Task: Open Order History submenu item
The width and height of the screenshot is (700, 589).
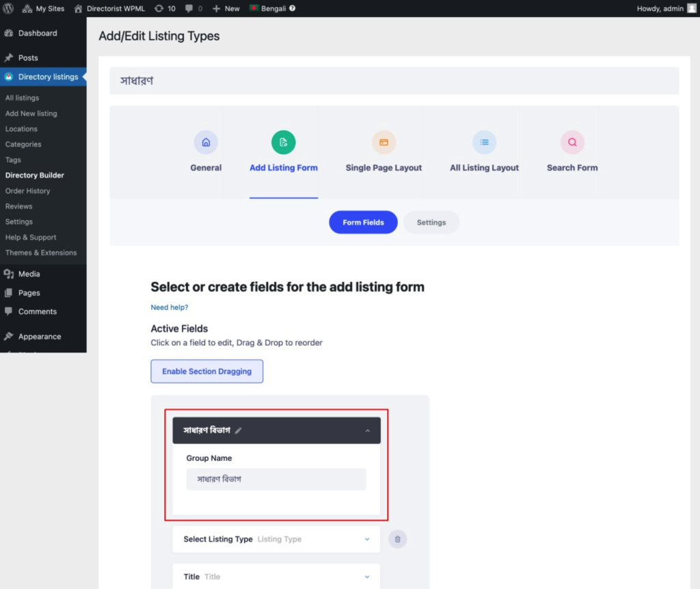Action: tap(27, 191)
